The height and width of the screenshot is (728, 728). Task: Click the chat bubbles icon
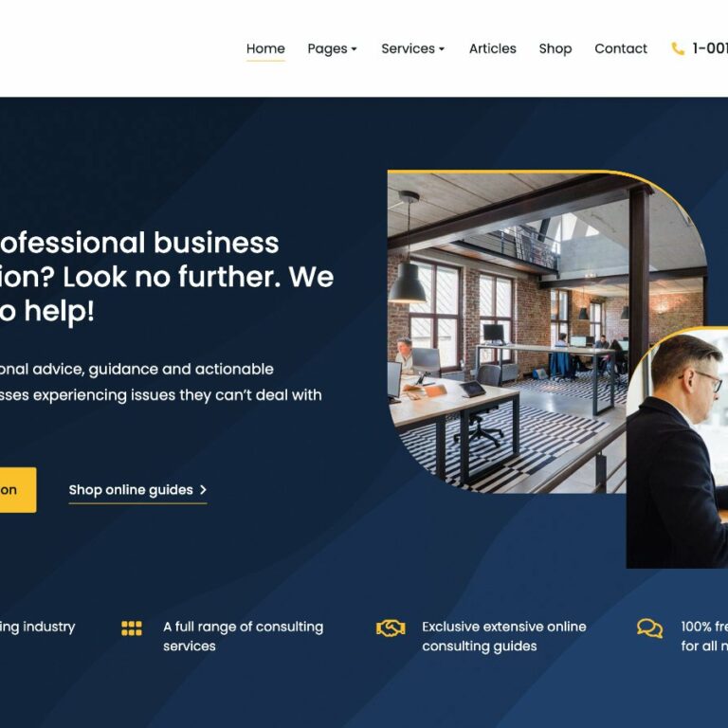pyautogui.click(x=649, y=628)
